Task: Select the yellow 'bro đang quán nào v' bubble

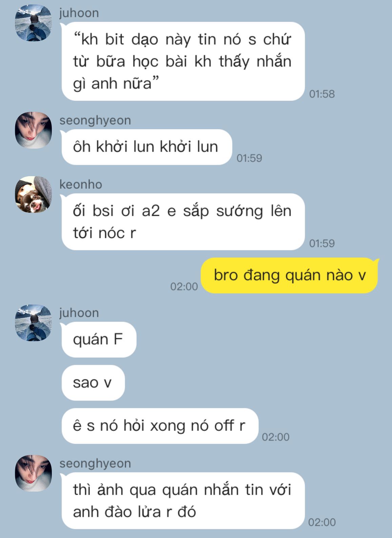Action: coord(290,275)
